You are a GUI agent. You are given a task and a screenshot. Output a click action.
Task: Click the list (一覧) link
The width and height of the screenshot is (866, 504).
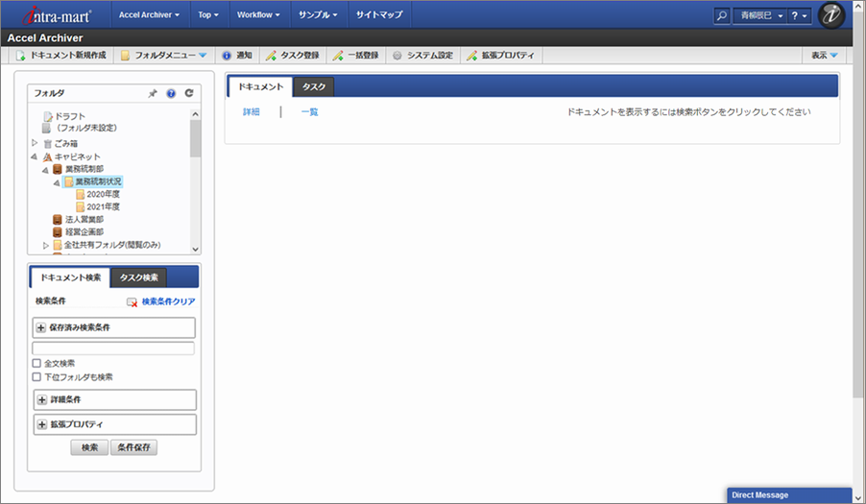pyautogui.click(x=309, y=112)
